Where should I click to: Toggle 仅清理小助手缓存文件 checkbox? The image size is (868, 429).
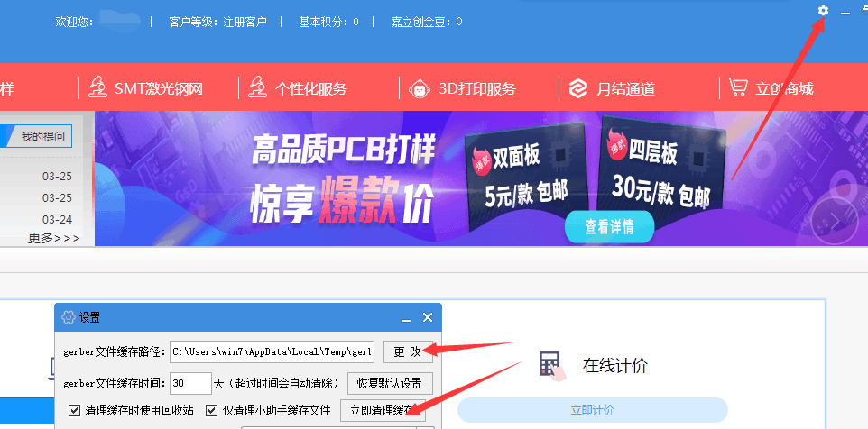tap(211, 411)
